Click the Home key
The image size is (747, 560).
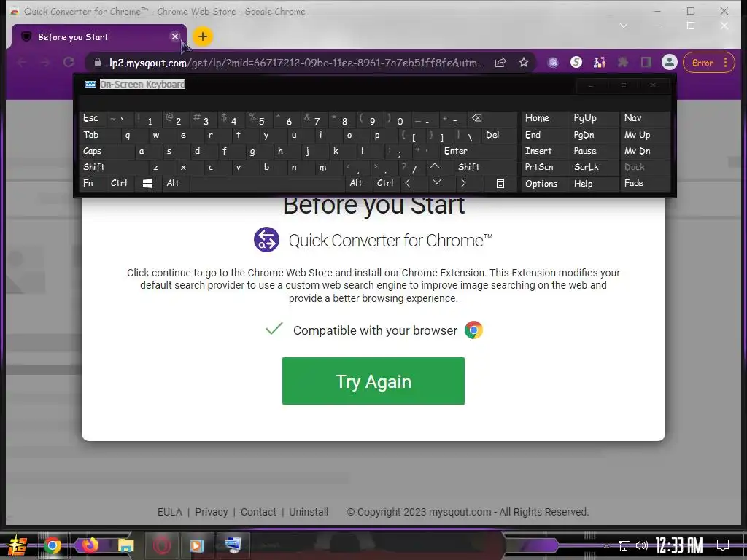[544, 118]
